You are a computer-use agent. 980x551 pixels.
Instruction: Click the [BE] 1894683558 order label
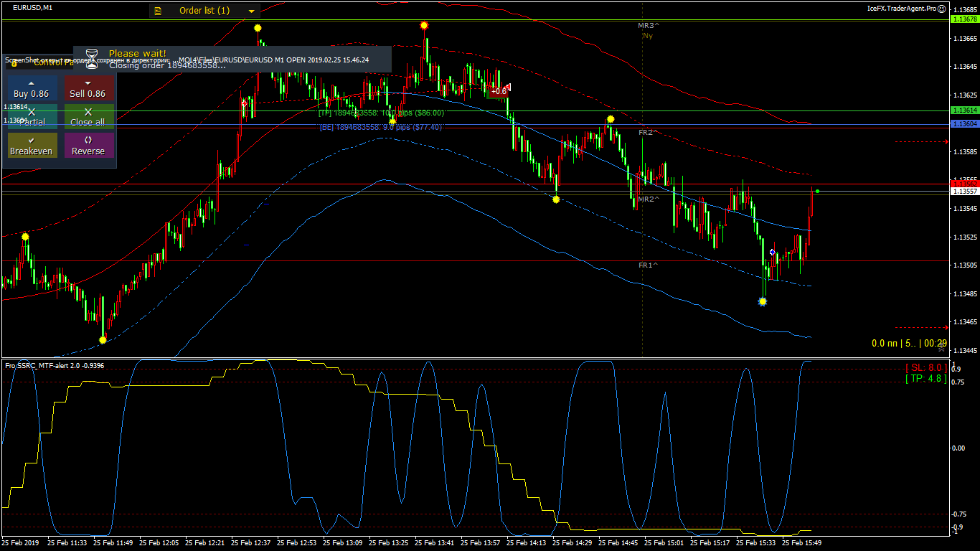[x=381, y=127]
